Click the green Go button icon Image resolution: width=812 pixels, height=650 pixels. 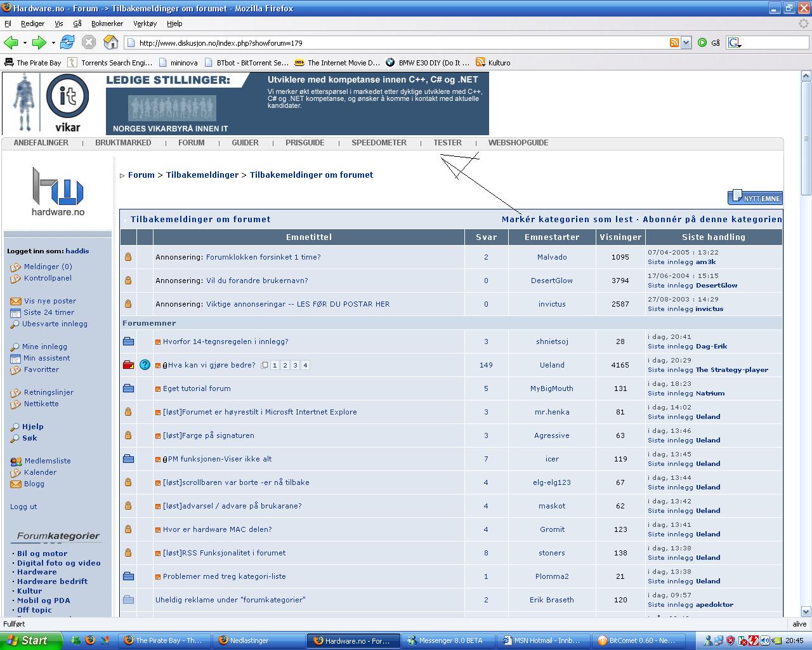tap(702, 43)
